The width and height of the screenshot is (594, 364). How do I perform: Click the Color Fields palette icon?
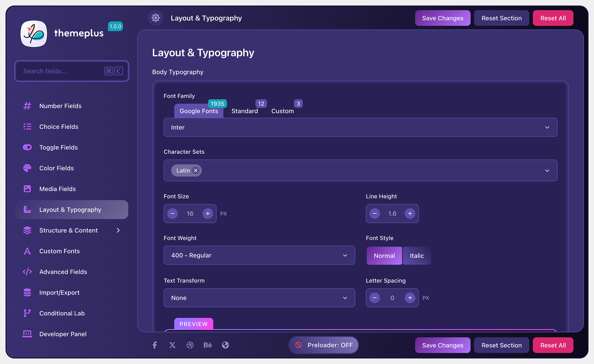[x=27, y=168]
